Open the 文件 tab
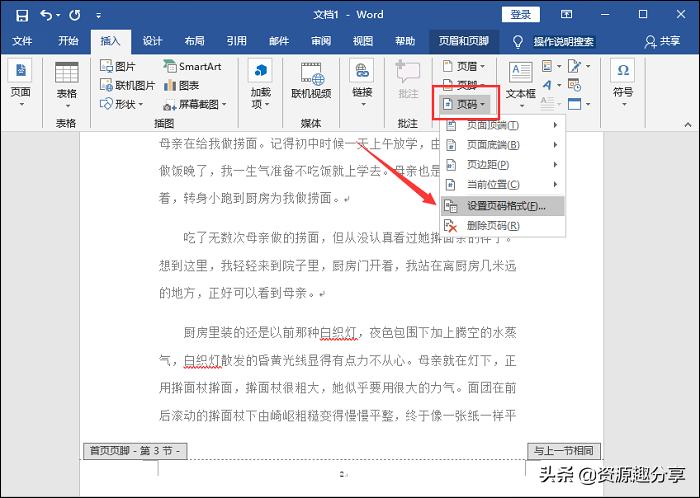 coord(22,41)
